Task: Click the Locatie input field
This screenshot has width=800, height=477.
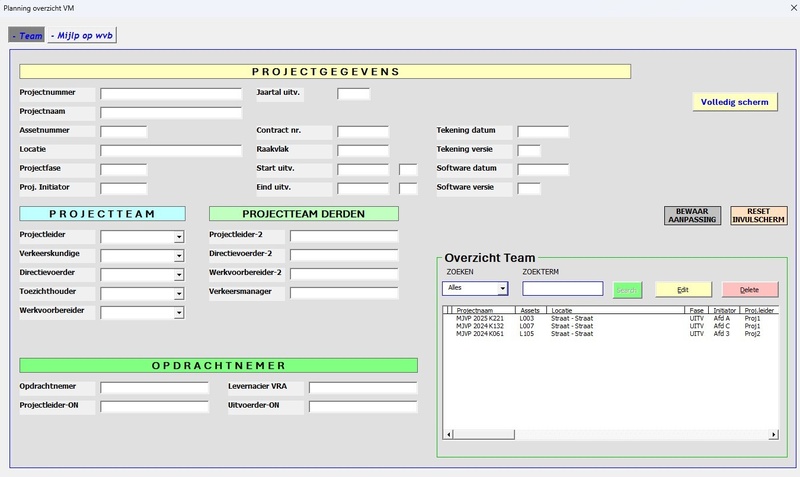Action: tap(170, 150)
